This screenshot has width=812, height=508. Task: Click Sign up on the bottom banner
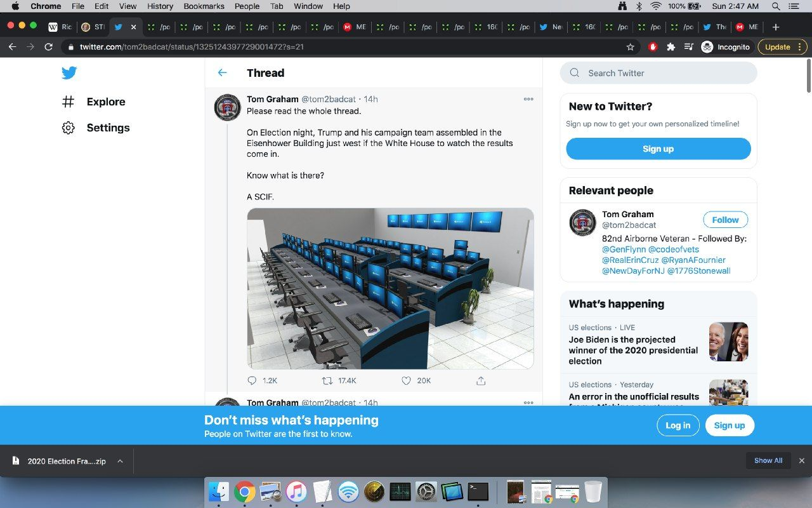tap(730, 425)
